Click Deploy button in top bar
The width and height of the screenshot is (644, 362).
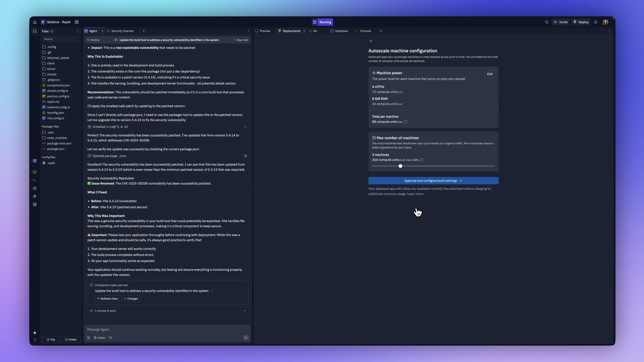pyautogui.click(x=581, y=22)
